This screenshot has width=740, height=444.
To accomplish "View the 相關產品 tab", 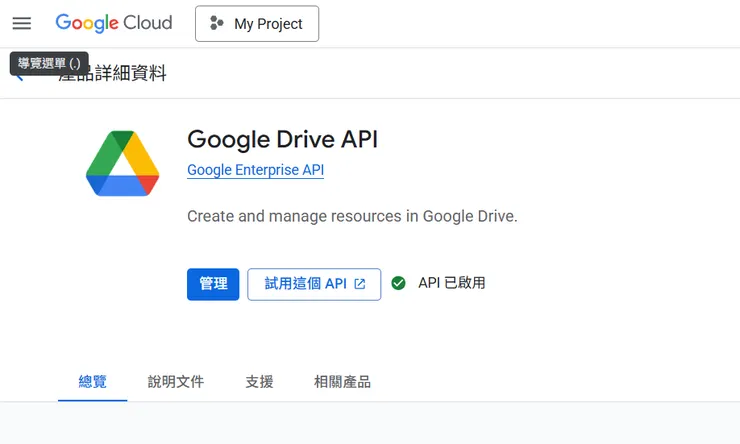I will [x=342, y=382].
